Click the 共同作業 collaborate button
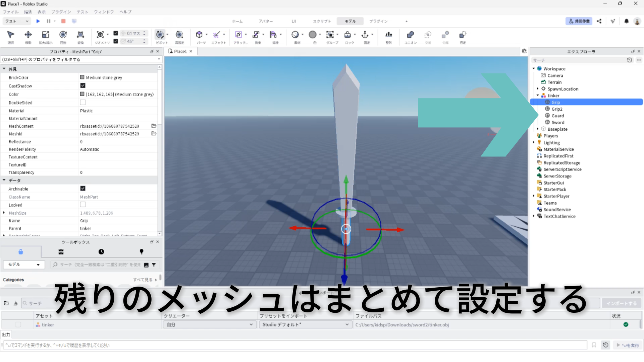This screenshot has width=644, height=362. tap(579, 21)
